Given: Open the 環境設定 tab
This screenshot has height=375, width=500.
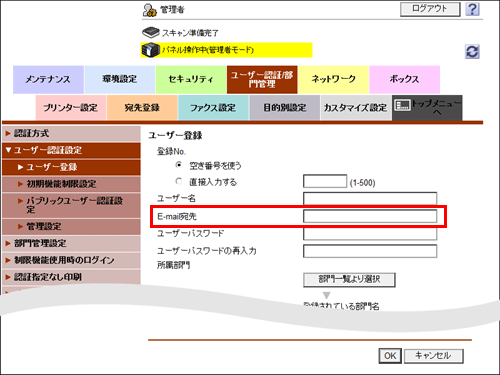Looking at the screenshot, I should coord(120,79).
